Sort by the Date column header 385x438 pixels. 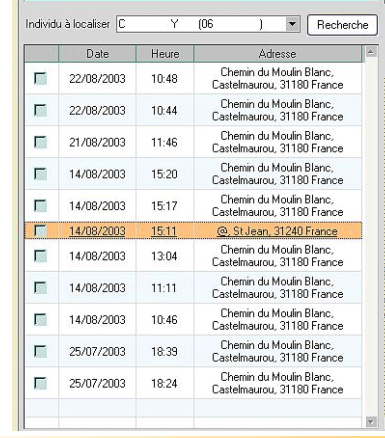click(x=97, y=54)
